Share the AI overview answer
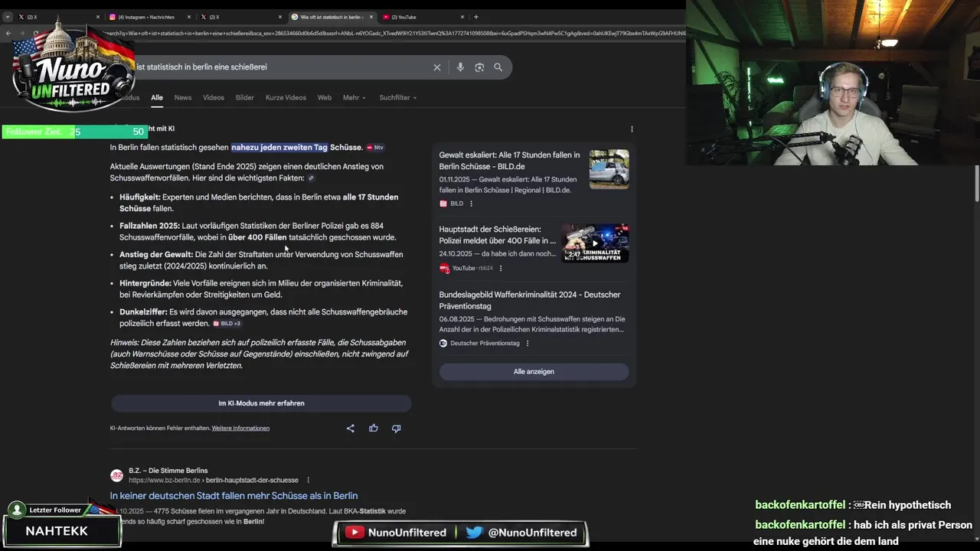 (351, 429)
